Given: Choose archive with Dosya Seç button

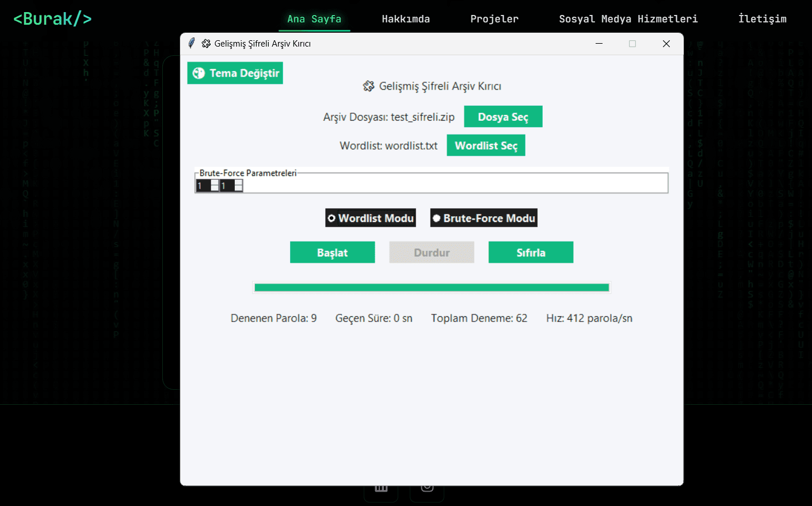Looking at the screenshot, I should point(503,117).
